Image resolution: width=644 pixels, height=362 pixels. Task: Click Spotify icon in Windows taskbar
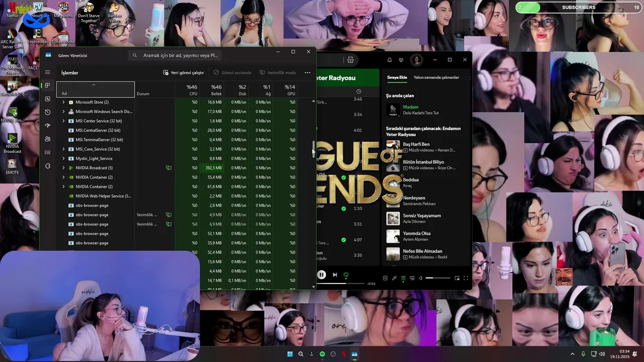click(323, 354)
